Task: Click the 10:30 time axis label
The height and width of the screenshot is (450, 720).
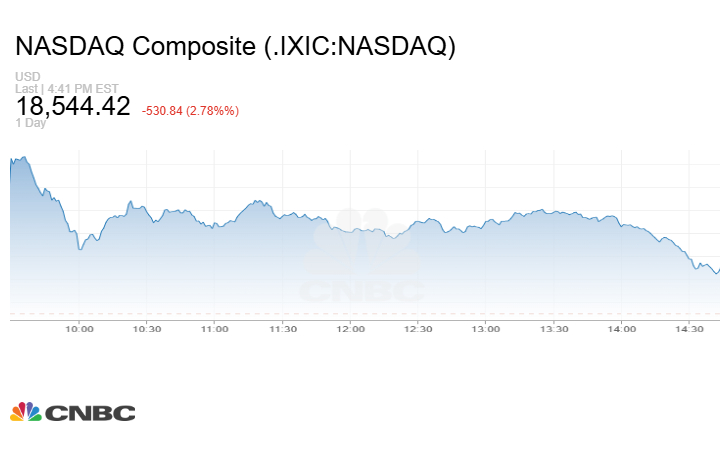Action: pyautogui.click(x=147, y=328)
